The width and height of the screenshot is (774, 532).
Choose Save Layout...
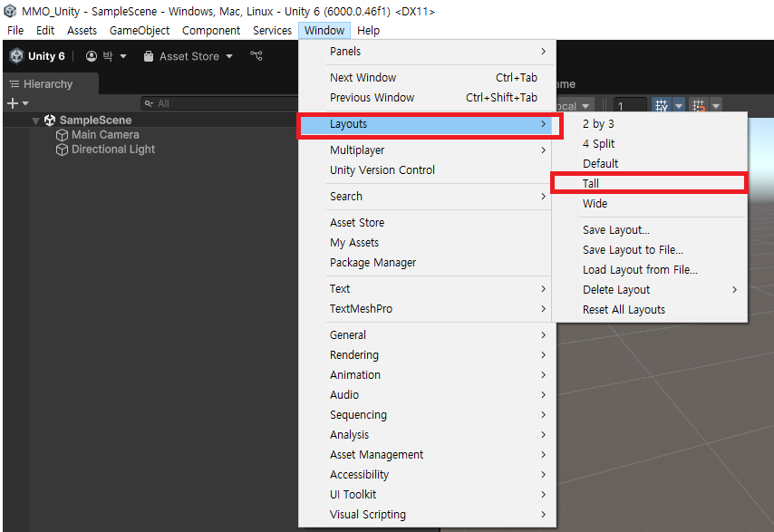(649, 230)
